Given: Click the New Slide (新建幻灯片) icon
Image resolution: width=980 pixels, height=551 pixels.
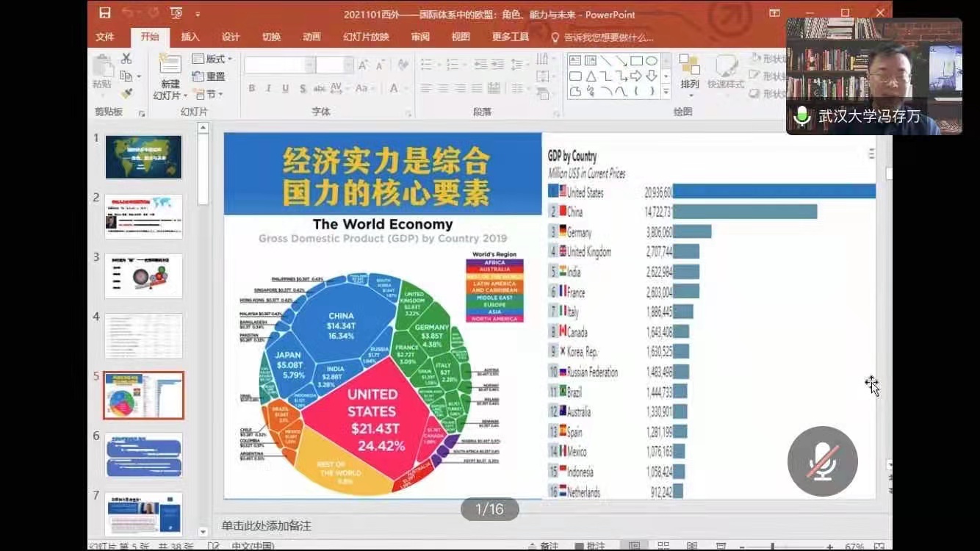Looking at the screenshot, I should point(170,65).
